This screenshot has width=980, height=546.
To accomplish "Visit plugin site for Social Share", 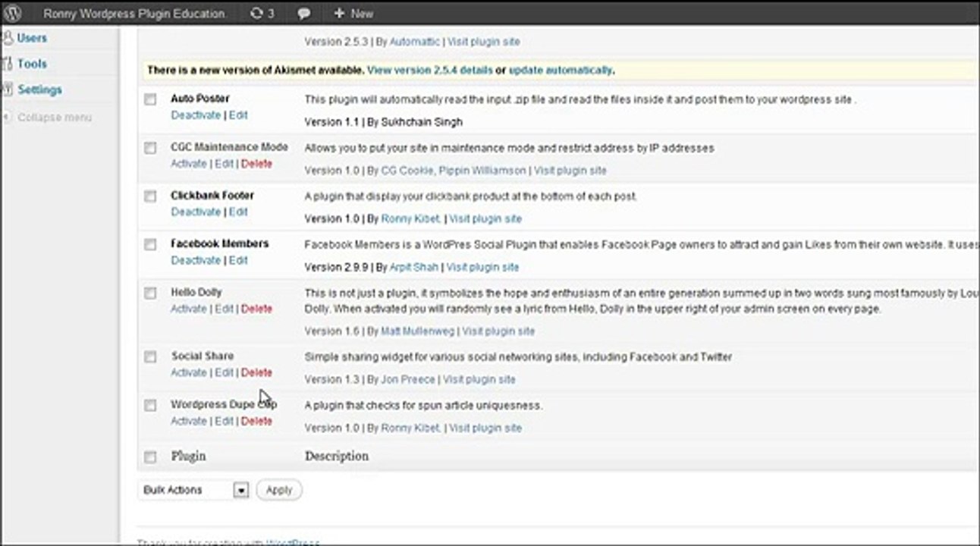I will pyautogui.click(x=479, y=379).
